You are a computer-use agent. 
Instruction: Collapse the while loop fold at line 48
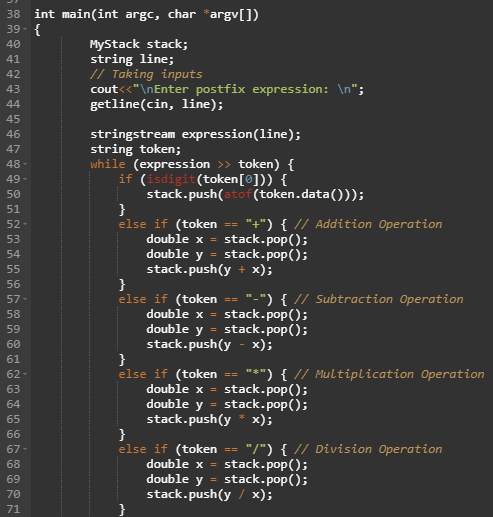[25, 164]
